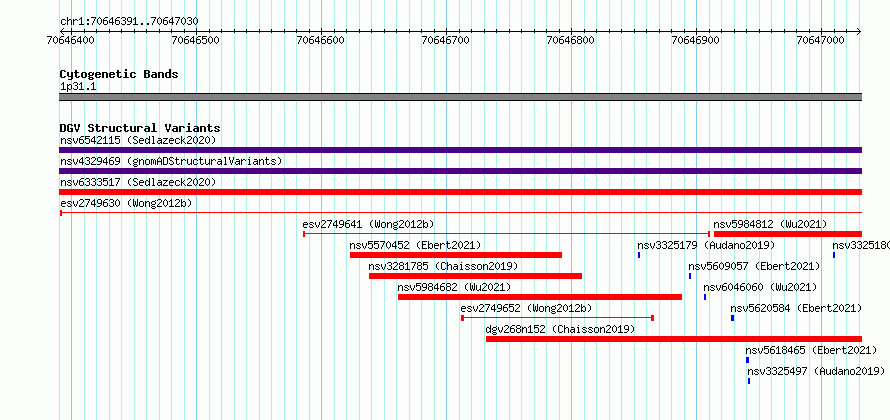Click ruler position 70646600
The height and width of the screenshot is (420, 890).
pyautogui.click(x=321, y=40)
